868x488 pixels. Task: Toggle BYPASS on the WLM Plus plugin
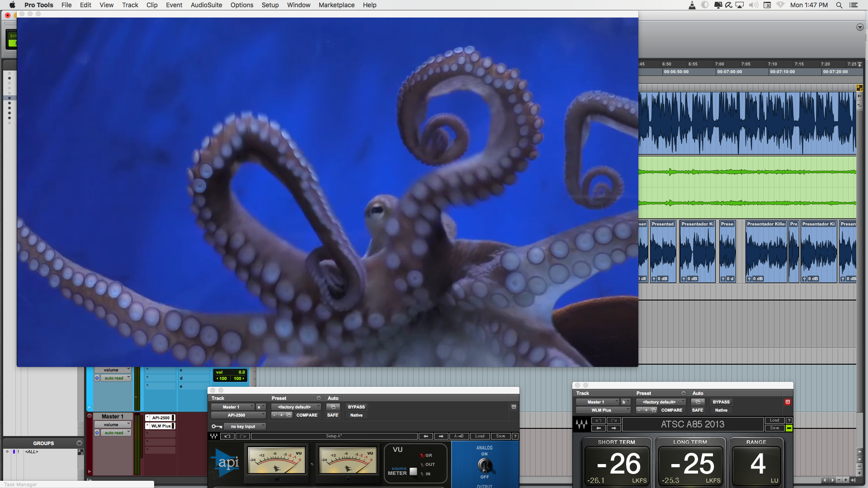(722, 401)
